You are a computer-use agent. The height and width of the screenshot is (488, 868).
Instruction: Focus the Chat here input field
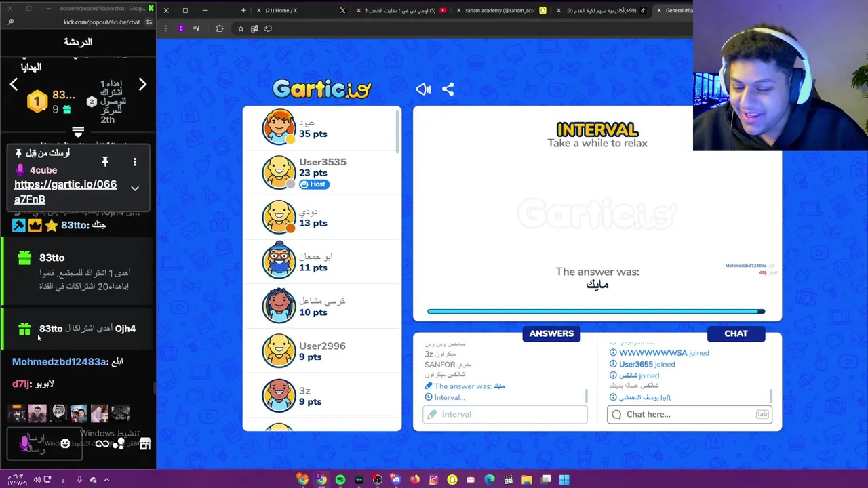(690, 414)
